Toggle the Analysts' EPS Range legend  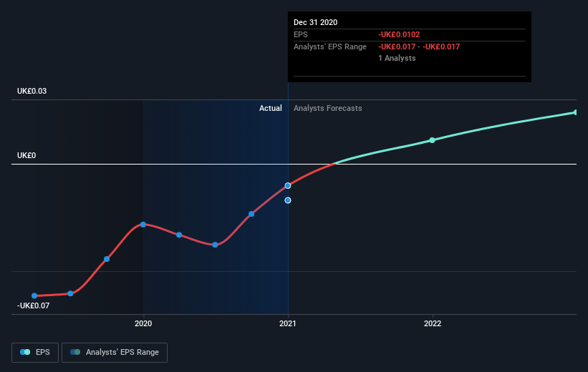click(115, 352)
